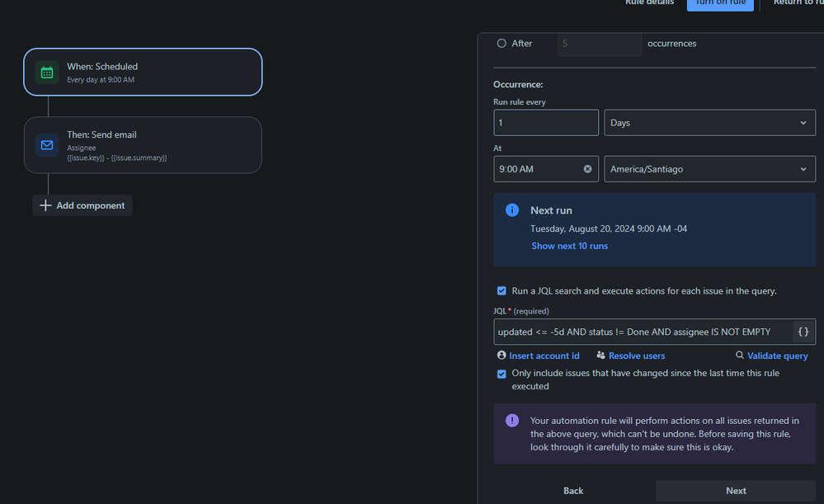Toggle Only include changed issues checkbox
Viewport: 824px width, 504px height.
(501, 374)
